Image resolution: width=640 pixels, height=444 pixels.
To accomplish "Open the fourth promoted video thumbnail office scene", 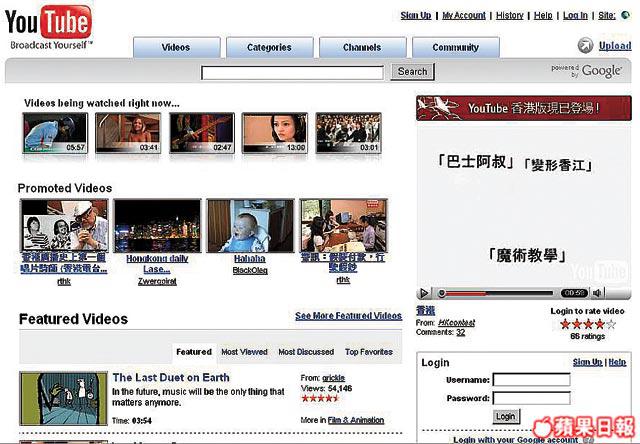I will point(343,226).
